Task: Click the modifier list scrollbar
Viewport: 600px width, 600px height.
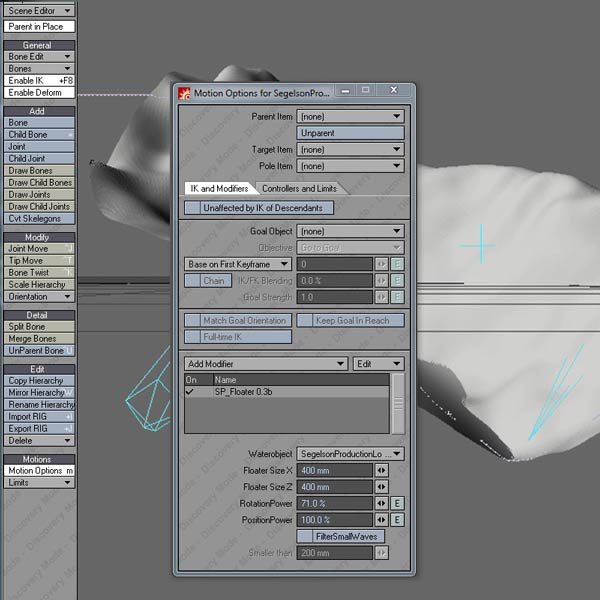Action: [x=398, y=403]
